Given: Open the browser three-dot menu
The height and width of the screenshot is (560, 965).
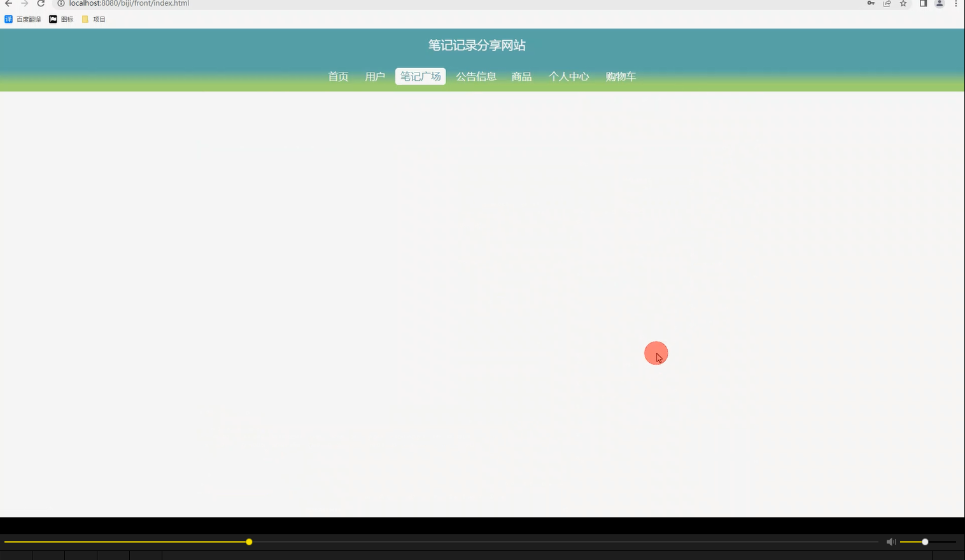Looking at the screenshot, I should pyautogui.click(x=955, y=3).
